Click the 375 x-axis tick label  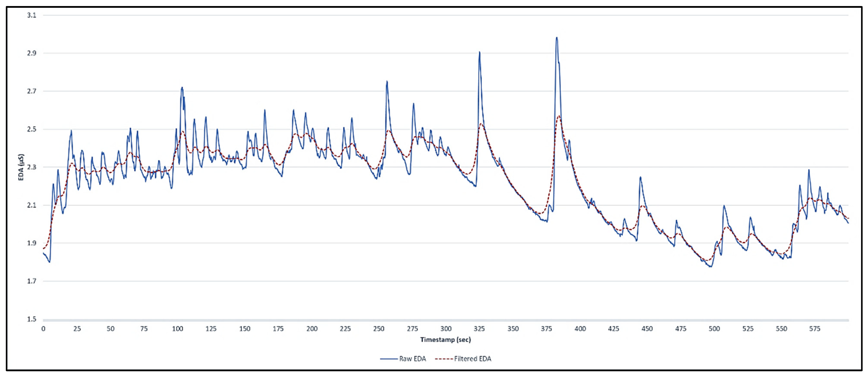coord(546,329)
